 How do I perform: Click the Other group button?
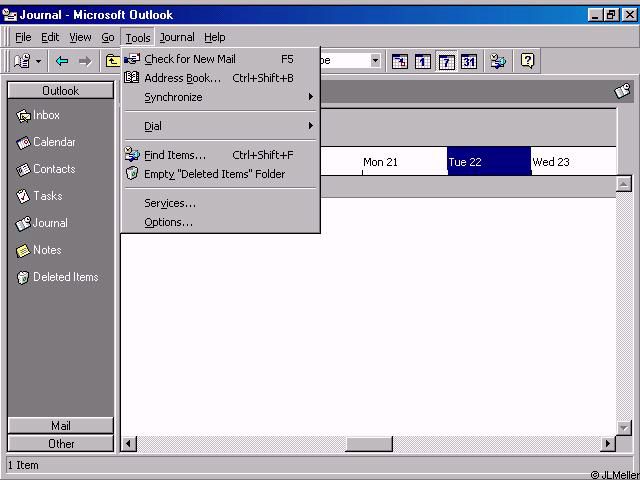(60, 444)
